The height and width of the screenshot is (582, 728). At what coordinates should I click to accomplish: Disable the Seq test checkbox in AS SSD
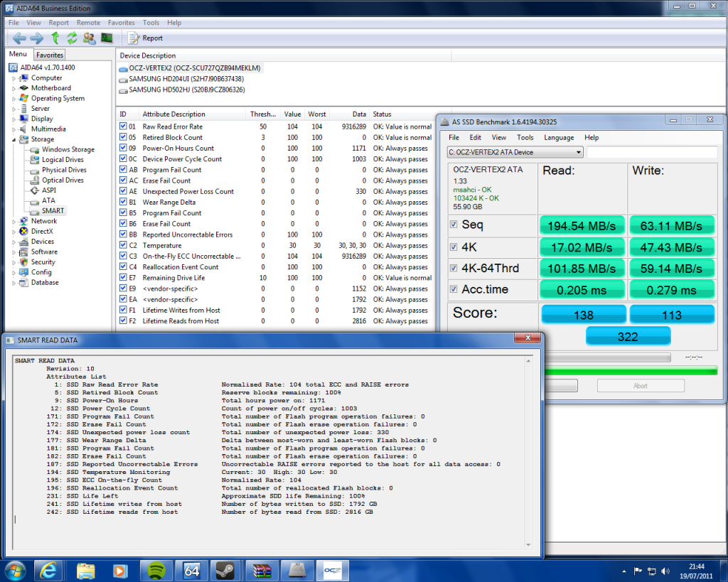coord(454,225)
